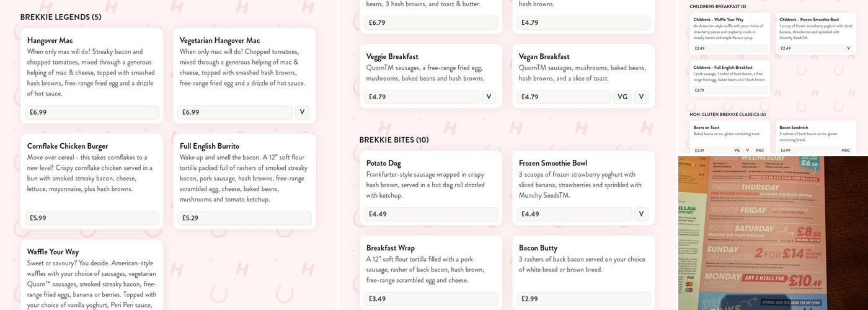The width and height of the screenshot is (868, 310).
Task: Open the Cornflake Chicken Burger item title
Action: [68, 146]
